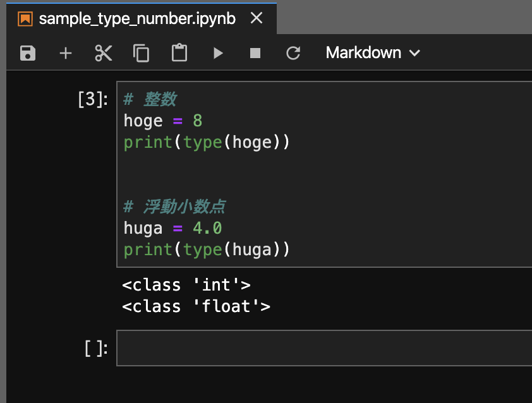Viewport: 532px width, 403px height.
Task: Place cursor on the 'hoge = 8' line
Action: click(x=163, y=121)
